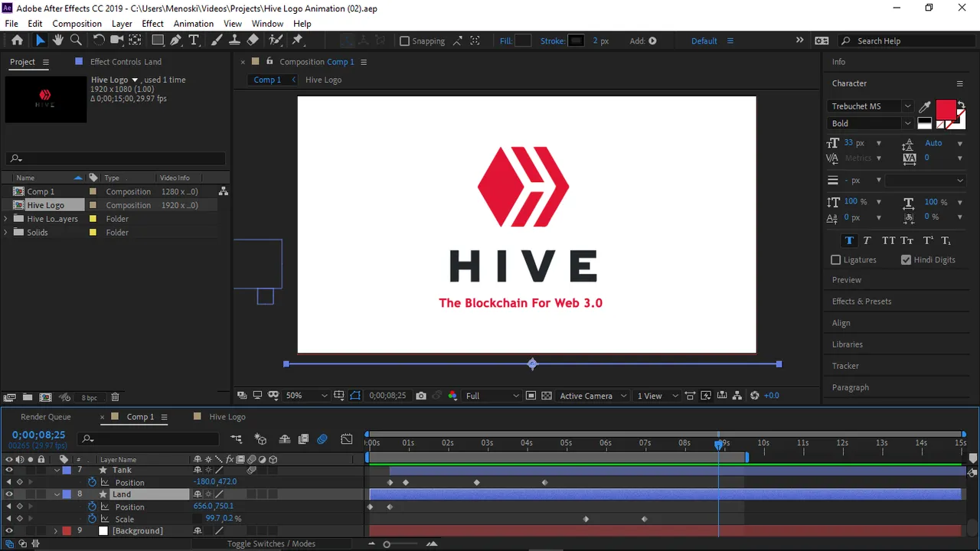Screen dimensions: 980x551
Task: Open the Full resolution dropdown
Action: point(492,396)
